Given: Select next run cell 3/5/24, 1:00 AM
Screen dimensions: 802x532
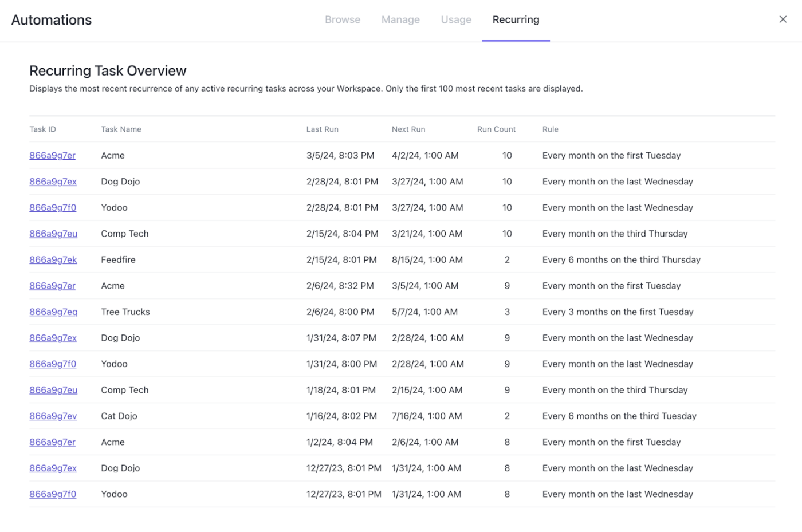Looking at the screenshot, I should (x=425, y=286).
